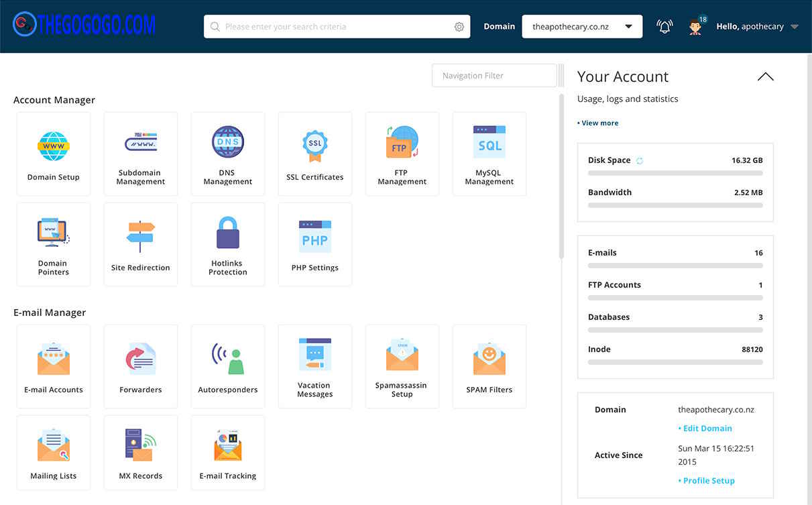Select the PHP Settings icon

click(315, 243)
